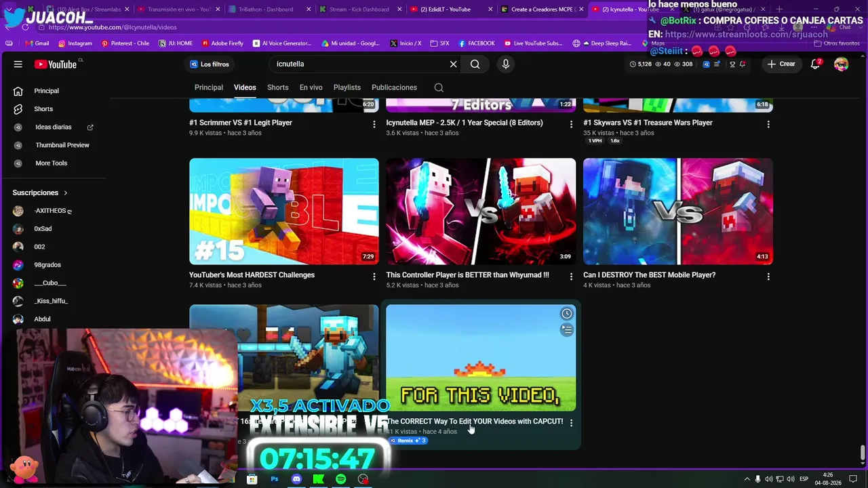Open the 'YouTuber's Most HARDEST Challenges' thumbnail
This screenshot has width=868, height=488.
pyautogui.click(x=284, y=211)
